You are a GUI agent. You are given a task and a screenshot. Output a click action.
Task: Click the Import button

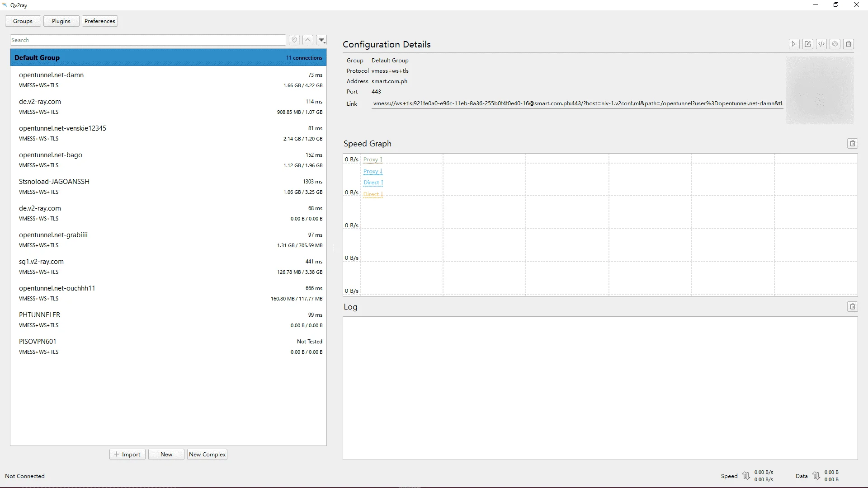127,455
